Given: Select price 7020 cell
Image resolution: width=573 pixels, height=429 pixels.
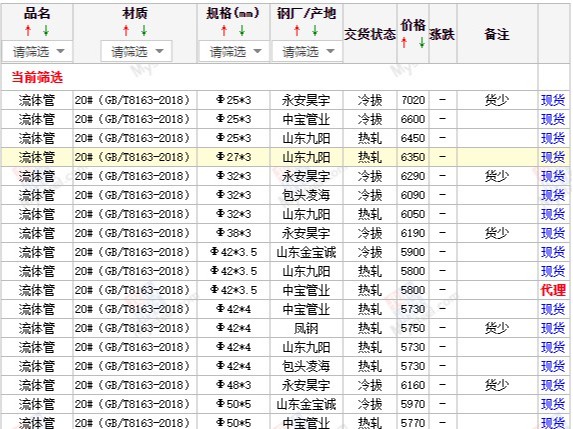Looking at the screenshot, I should 413,100.
